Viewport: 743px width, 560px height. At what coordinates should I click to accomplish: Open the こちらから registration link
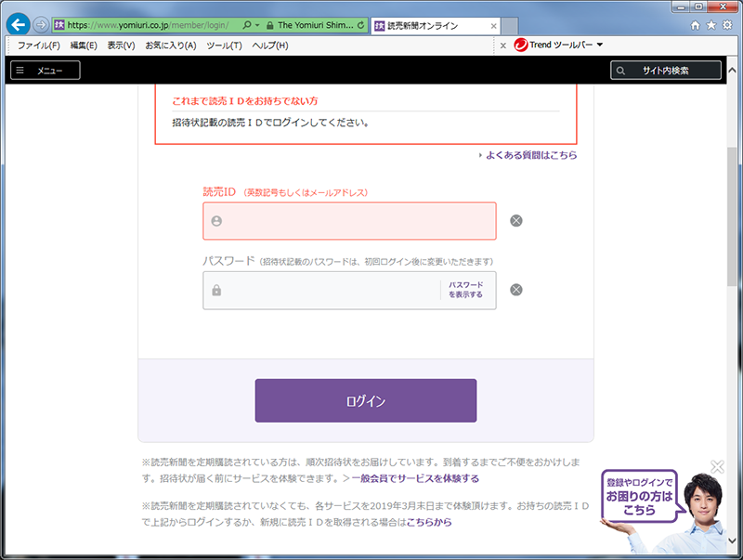pos(429,522)
